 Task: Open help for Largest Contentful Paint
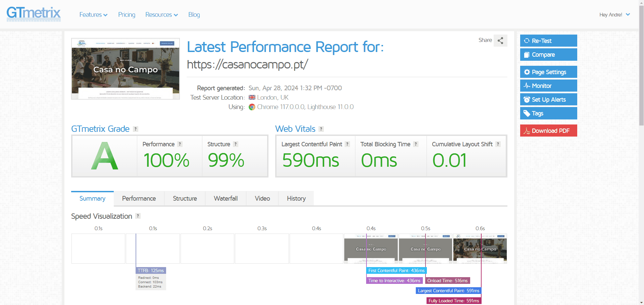point(347,144)
